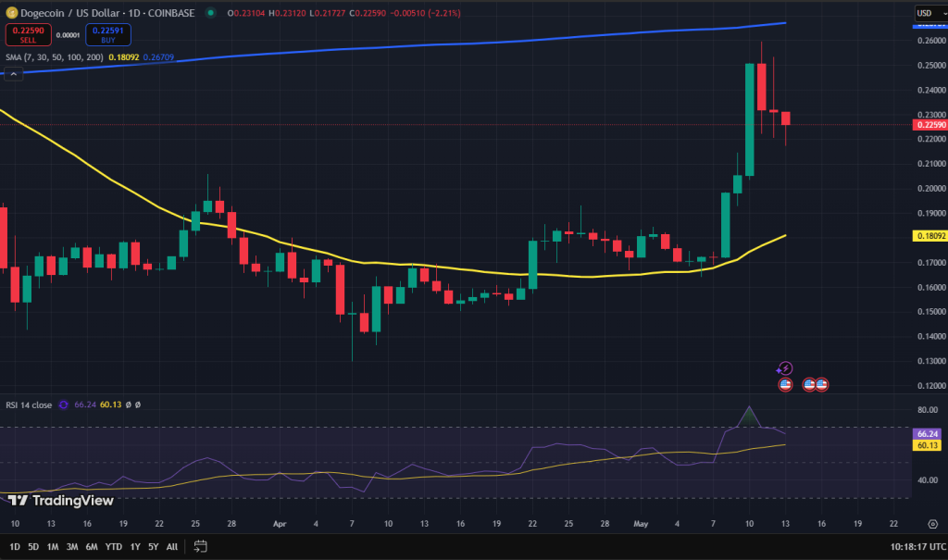948x560 pixels.
Task: Click the 80.00 RSI scale label
Action: click(x=928, y=410)
